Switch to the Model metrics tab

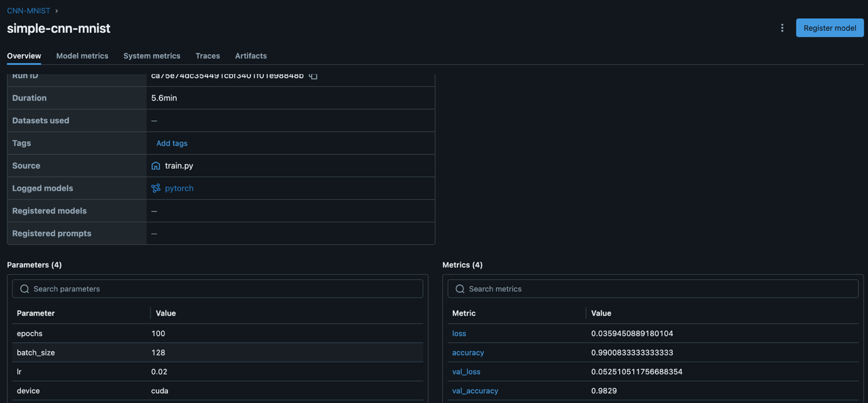click(82, 55)
